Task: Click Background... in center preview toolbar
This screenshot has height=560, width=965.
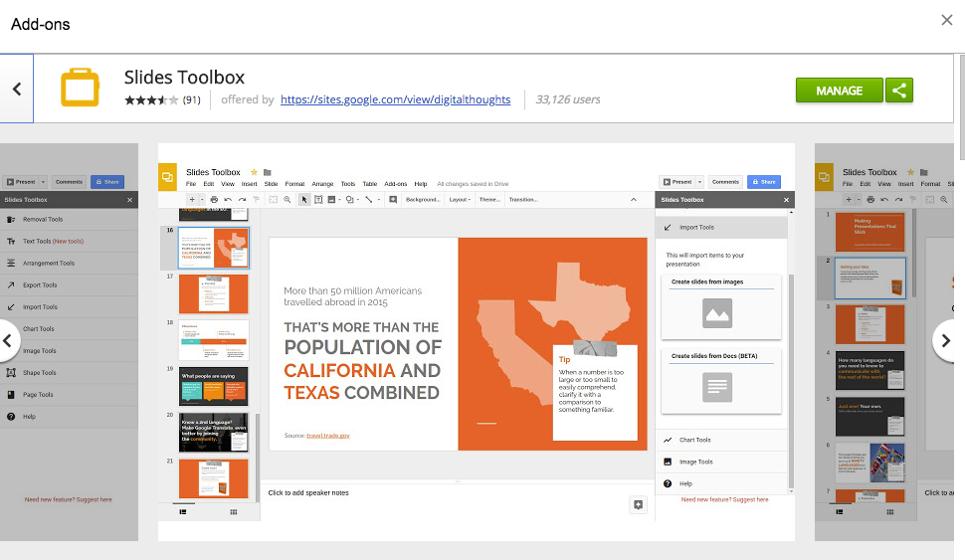Action: [x=423, y=199]
